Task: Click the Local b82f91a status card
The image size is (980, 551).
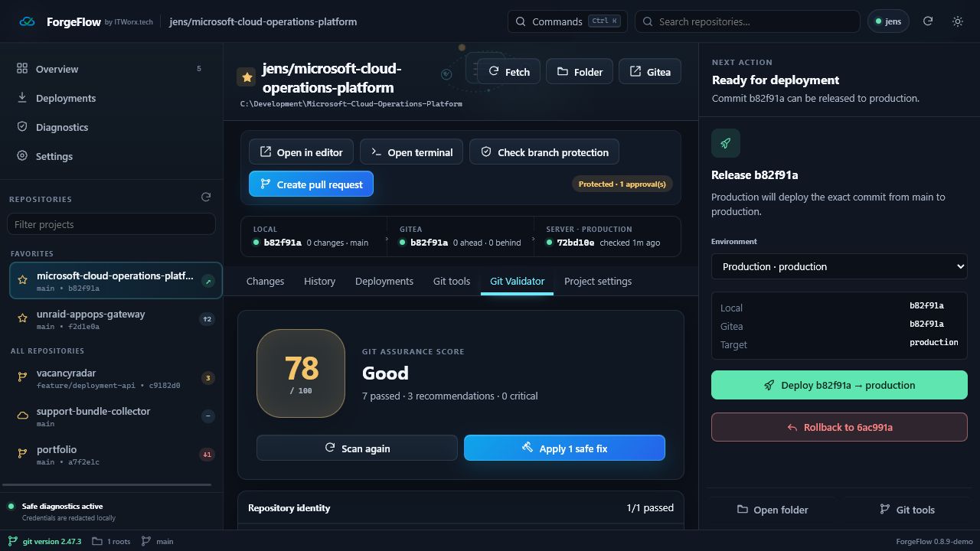Action: coord(312,236)
